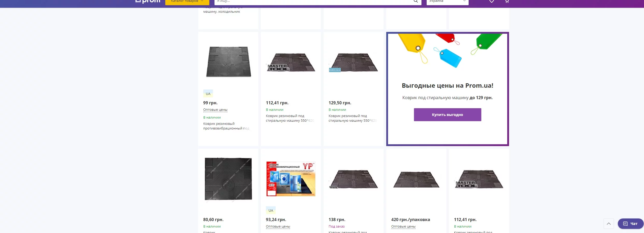644x233 pixels.
Task: Click the 80,60 грн. black mat image
Action: [228, 179]
